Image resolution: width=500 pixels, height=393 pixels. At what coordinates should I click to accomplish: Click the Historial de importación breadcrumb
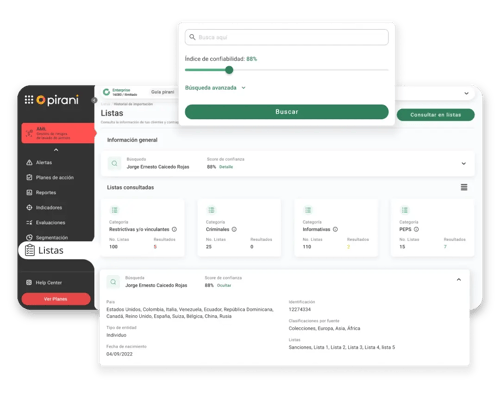[x=133, y=104]
